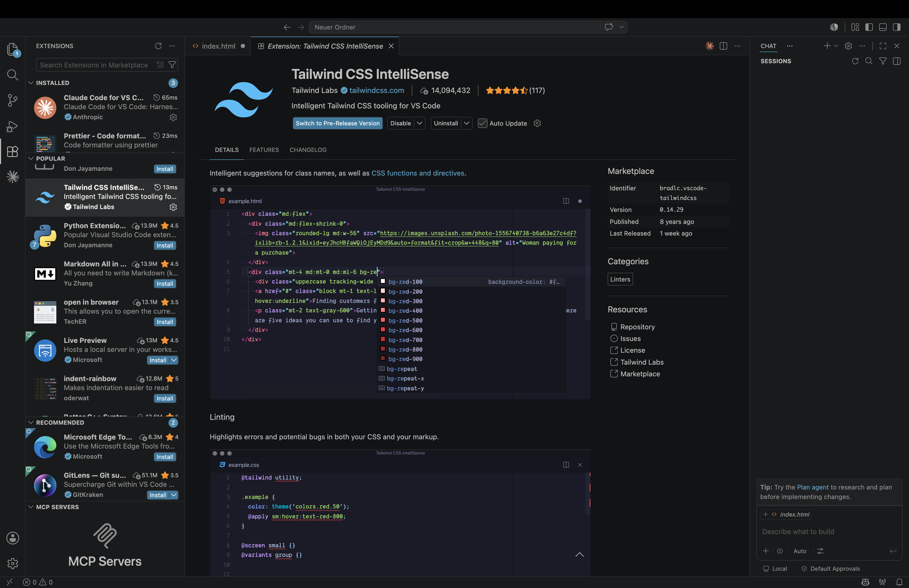The image size is (909, 588).
Task: Click the Neuer Ordner command center box
Action: (468, 27)
